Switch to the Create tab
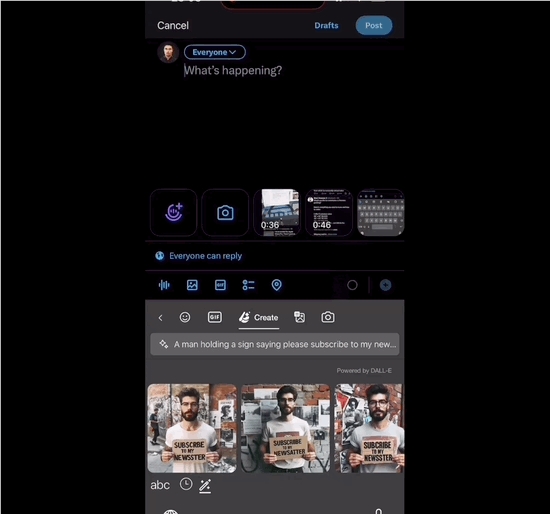Viewport: 550px width, 514px height. click(259, 318)
